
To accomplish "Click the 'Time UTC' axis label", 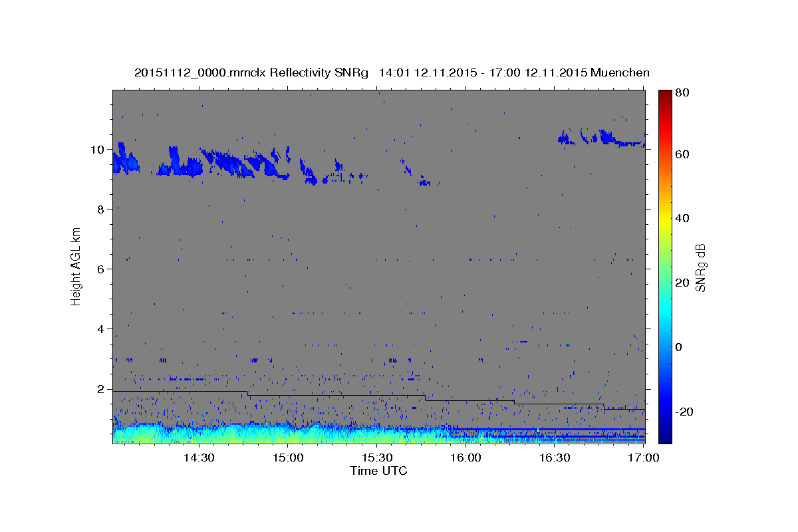I will pyautogui.click(x=378, y=471).
